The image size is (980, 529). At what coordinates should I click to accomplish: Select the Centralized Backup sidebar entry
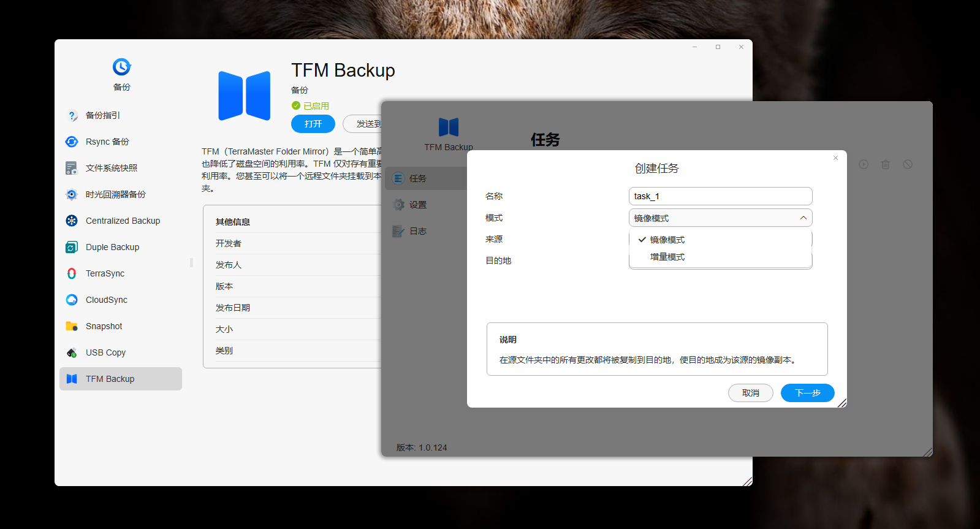pyautogui.click(x=121, y=221)
